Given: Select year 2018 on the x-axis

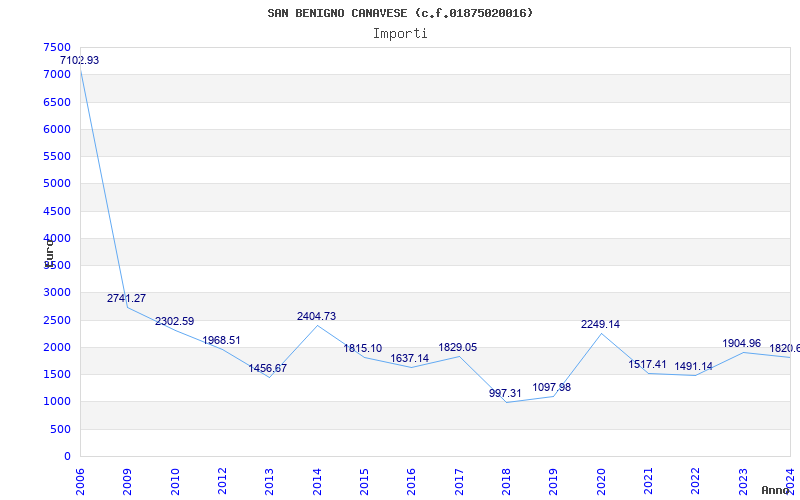Looking at the screenshot, I should (x=506, y=481).
